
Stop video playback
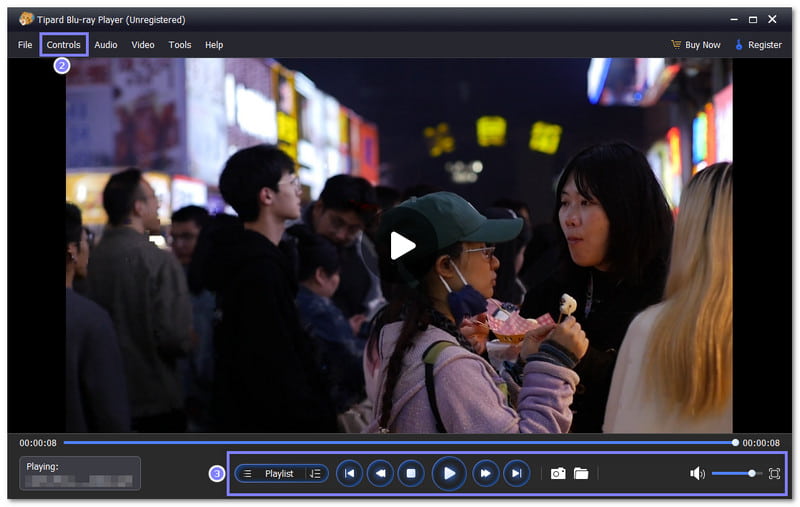411,474
